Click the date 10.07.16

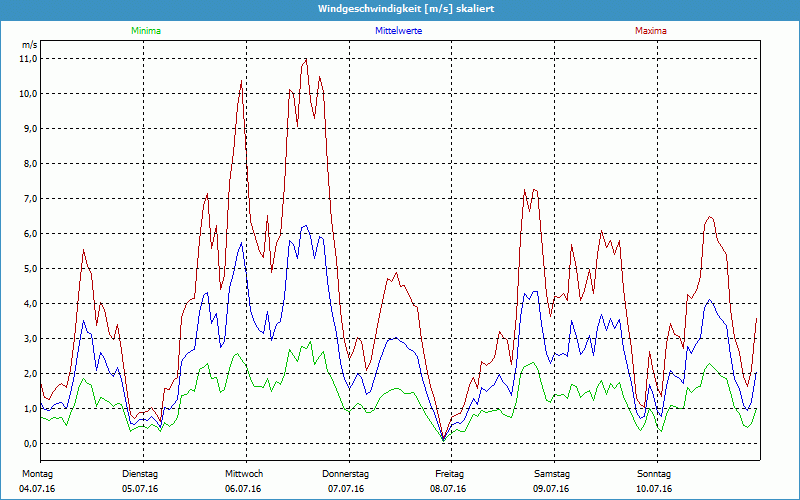coord(654,489)
